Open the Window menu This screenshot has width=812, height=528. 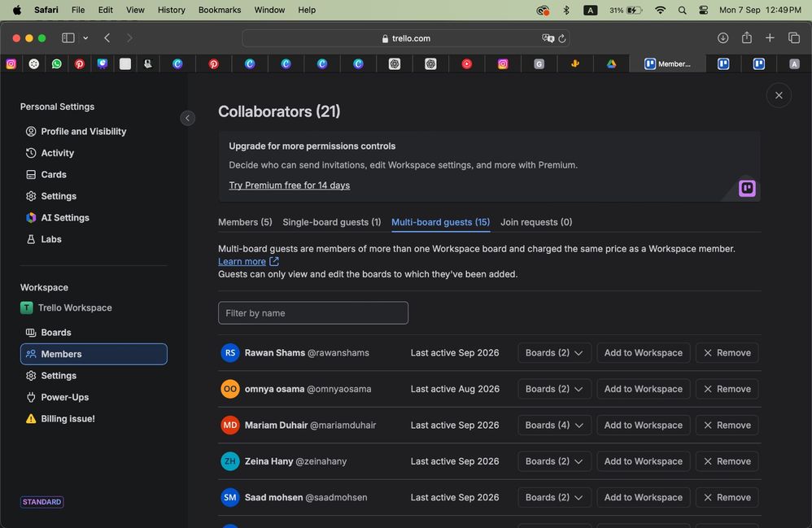pos(269,10)
